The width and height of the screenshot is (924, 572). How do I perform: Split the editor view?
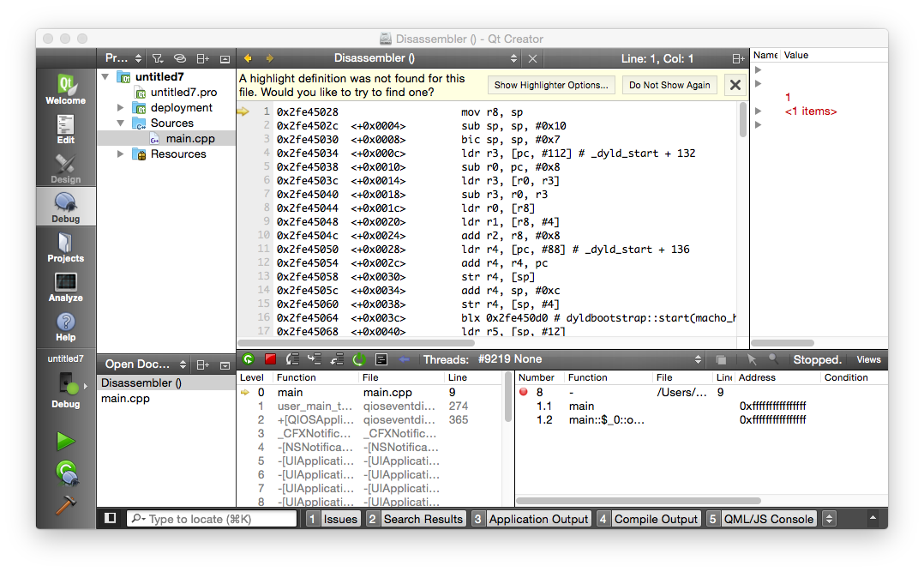[x=738, y=58]
